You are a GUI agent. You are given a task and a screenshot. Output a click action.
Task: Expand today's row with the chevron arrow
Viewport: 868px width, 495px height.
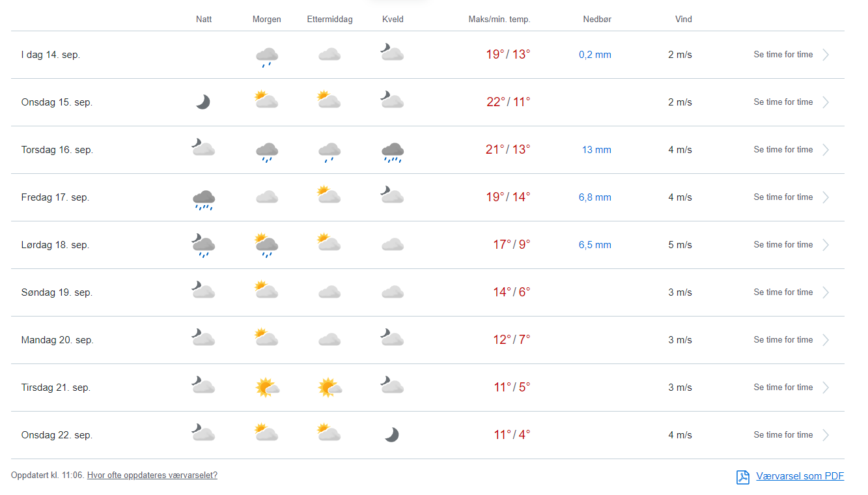(826, 55)
